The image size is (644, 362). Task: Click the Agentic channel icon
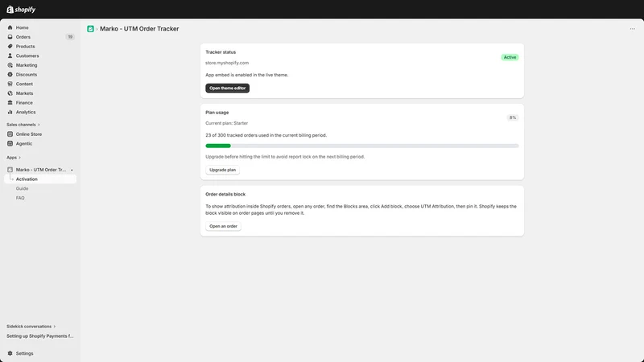10,144
